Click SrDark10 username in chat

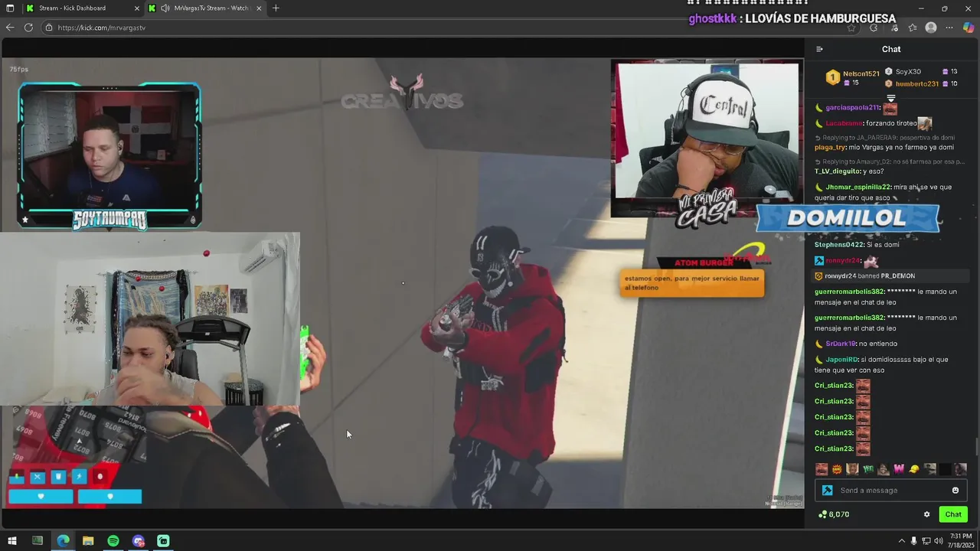(x=841, y=344)
